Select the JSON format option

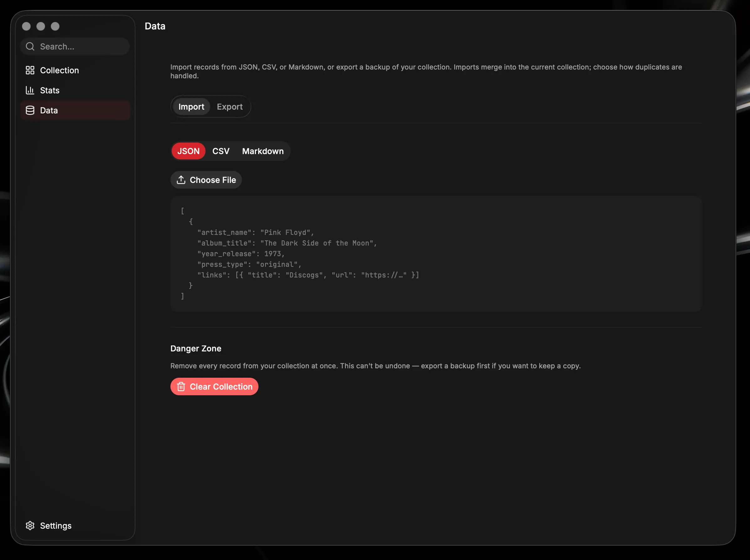[x=189, y=151]
